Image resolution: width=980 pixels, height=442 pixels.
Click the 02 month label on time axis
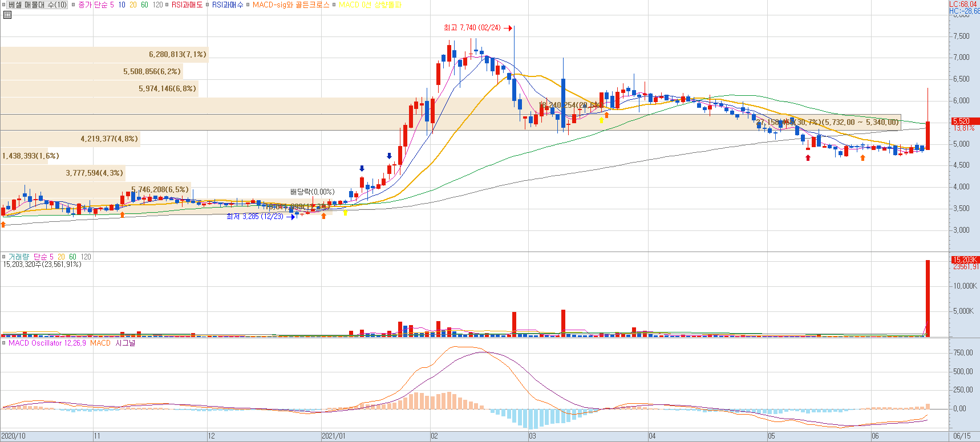click(435, 436)
